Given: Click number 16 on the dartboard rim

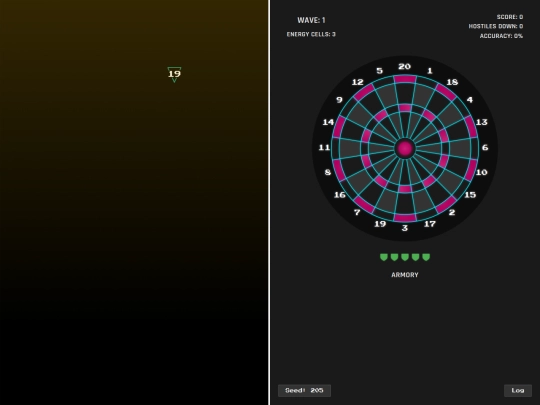Looking at the screenshot, I should pyautogui.click(x=340, y=195).
